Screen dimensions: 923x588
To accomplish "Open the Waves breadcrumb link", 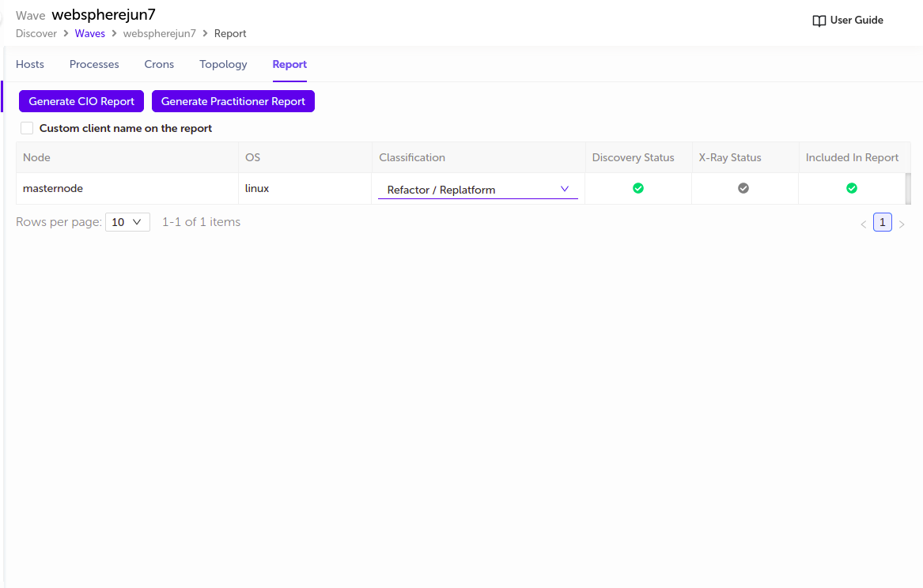I will pyautogui.click(x=90, y=33).
